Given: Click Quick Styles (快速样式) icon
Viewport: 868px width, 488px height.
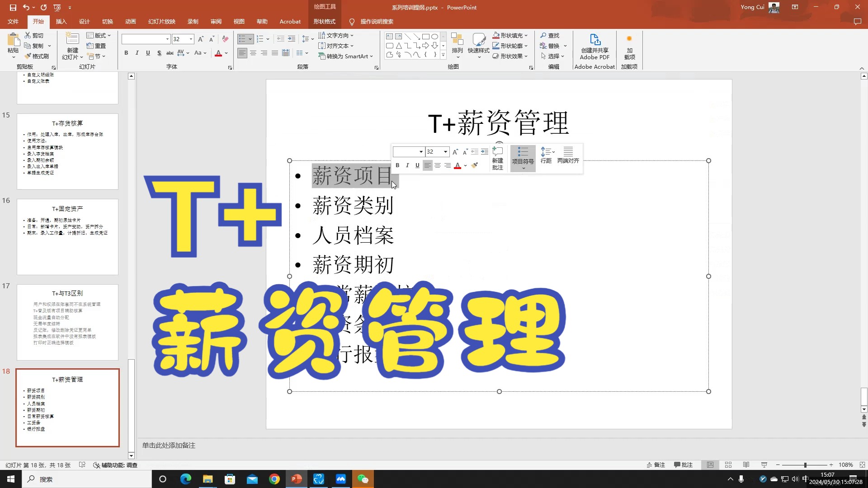Looking at the screenshot, I should (479, 44).
